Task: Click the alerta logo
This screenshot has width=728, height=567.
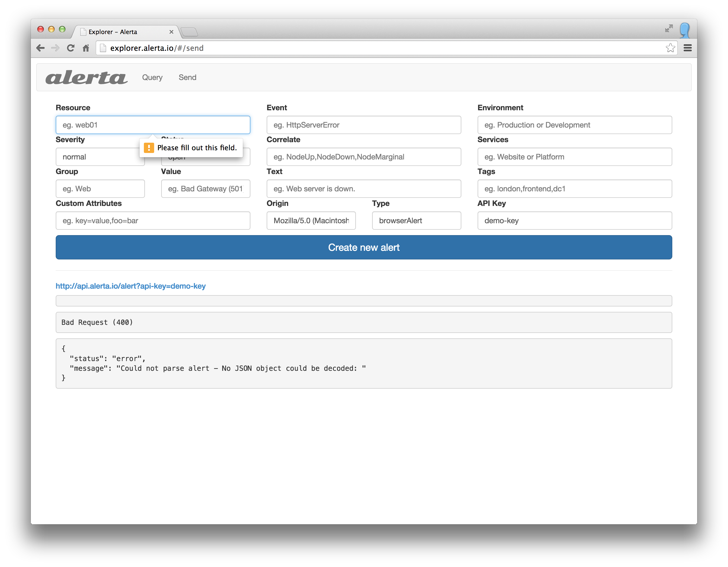Action: coord(86,77)
